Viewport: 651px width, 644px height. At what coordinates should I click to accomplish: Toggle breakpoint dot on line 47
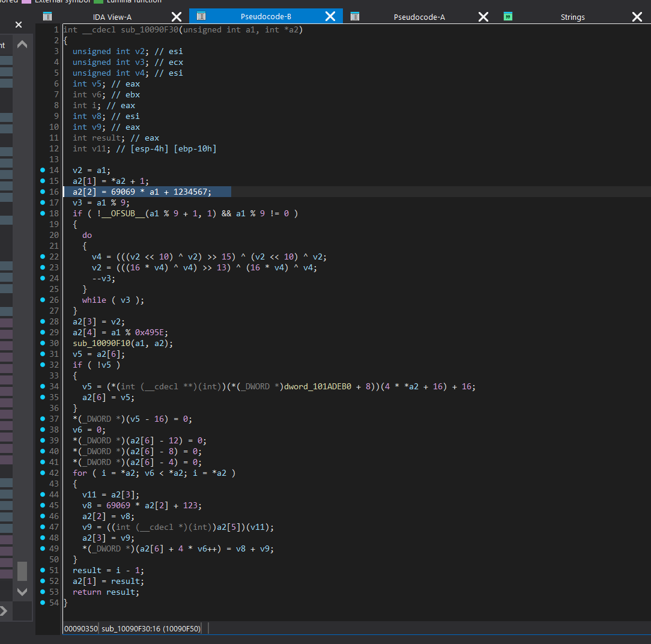43,526
